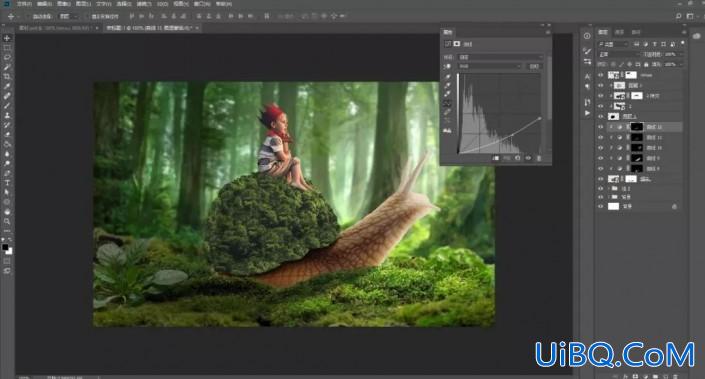This screenshot has width=705, height=379.
Task: Pick the black point eyedropper in Curves
Action: [447, 77]
